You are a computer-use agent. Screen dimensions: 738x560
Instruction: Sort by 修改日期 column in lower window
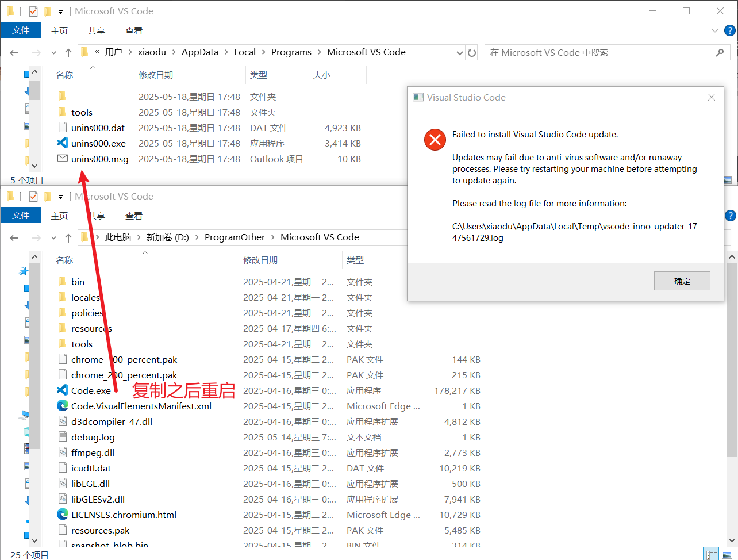pos(260,260)
